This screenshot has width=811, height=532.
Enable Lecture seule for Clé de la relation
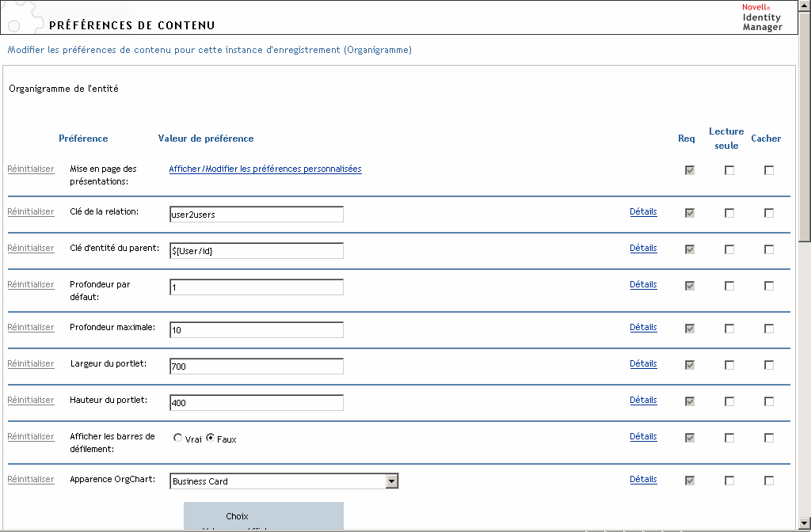tap(729, 213)
